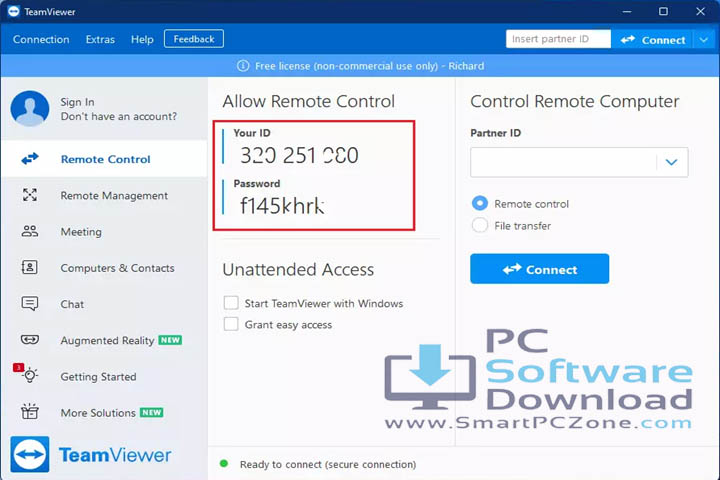Open More Solutions section
Screen dimensions: 720x480
105,412
